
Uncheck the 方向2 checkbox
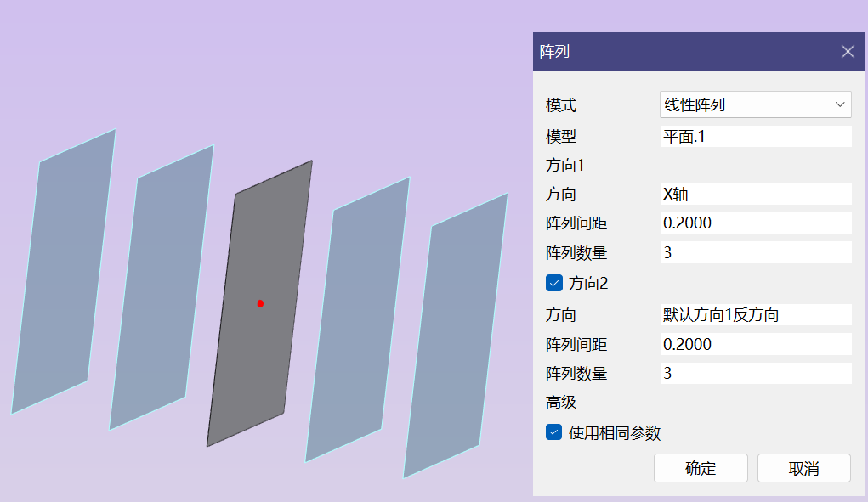[x=554, y=283]
